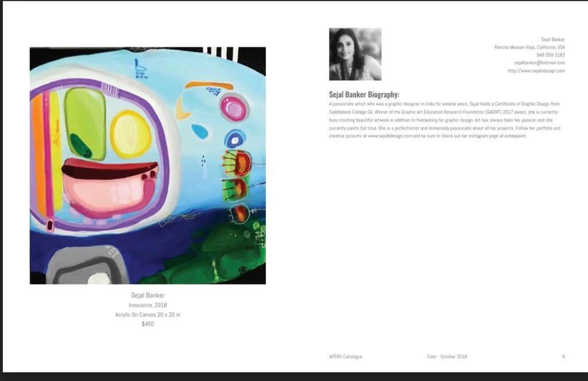Click the Innocence, 2018 artwork title
This screenshot has height=381, width=588.
pos(148,305)
